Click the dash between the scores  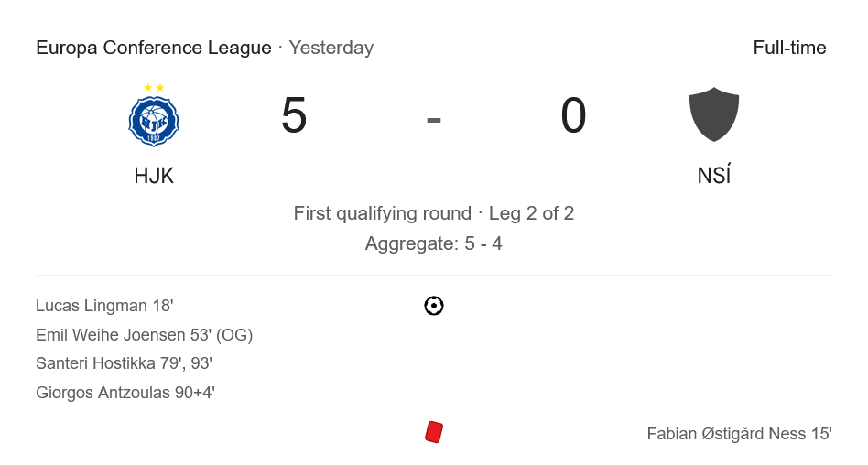434,118
